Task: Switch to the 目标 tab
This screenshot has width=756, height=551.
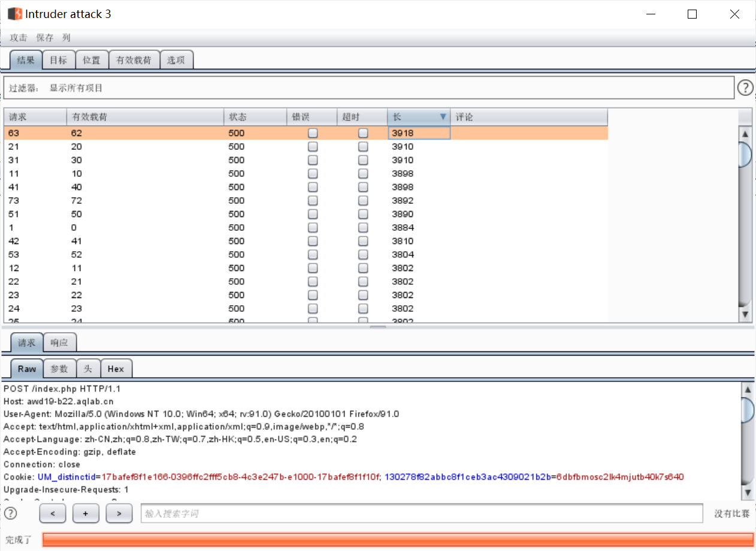Action: coord(59,60)
